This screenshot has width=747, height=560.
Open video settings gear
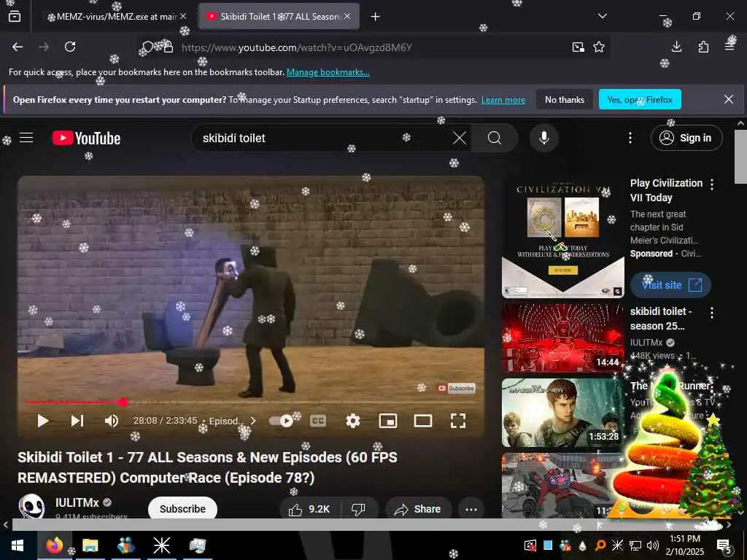pyautogui.click(x=353, y=421)
